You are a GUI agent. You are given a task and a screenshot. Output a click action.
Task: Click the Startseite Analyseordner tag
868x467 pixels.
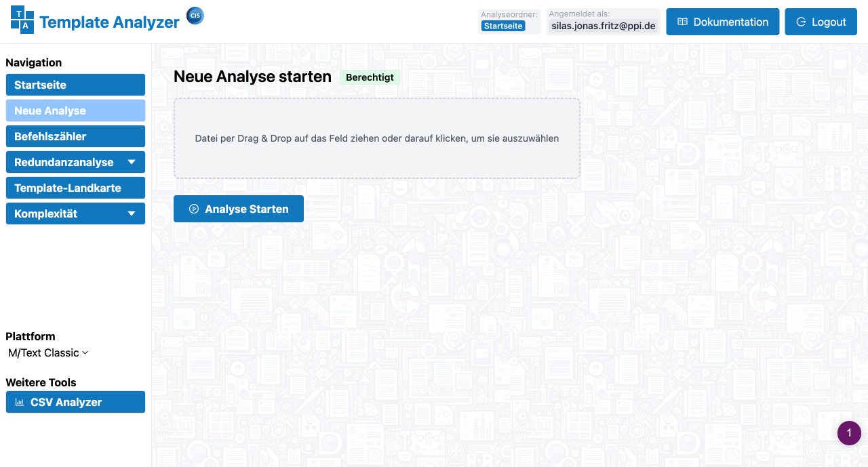pos(503,26)
